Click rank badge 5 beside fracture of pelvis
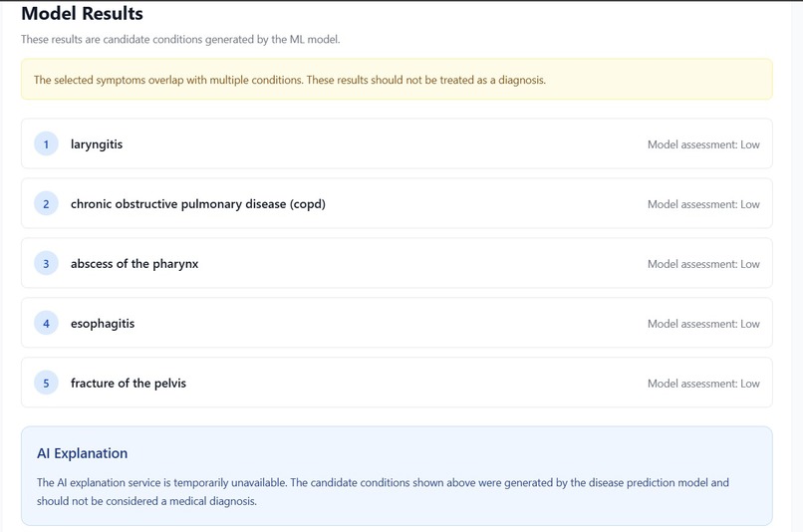The width and height of the screenshot is (803, 532). (x=46, y=383)
